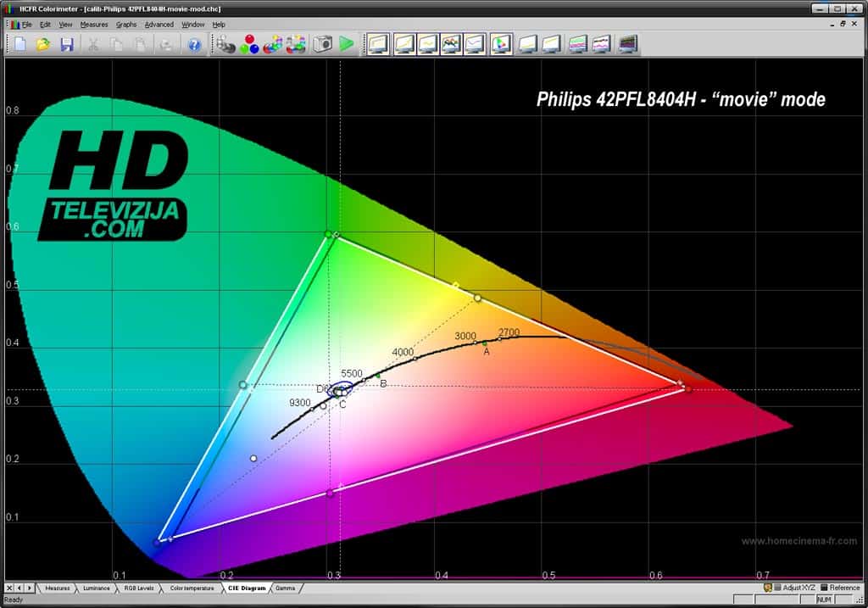The image size is (868, 608).
Task: Open the File menu
Action: pyautogui.click(x=26, y=25)
